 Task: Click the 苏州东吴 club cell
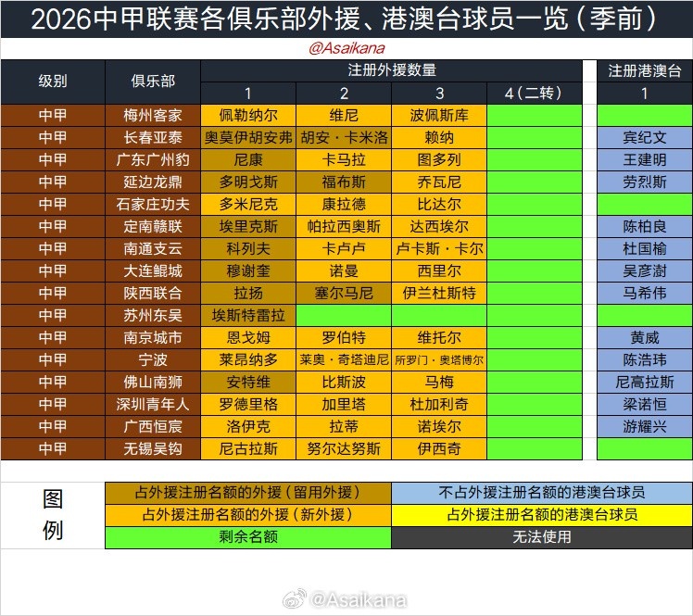click(153, 315)
